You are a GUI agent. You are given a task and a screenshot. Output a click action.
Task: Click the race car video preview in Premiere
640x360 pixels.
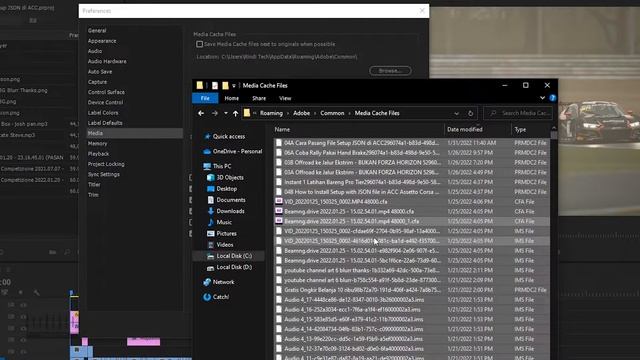[x=599, y=110]
